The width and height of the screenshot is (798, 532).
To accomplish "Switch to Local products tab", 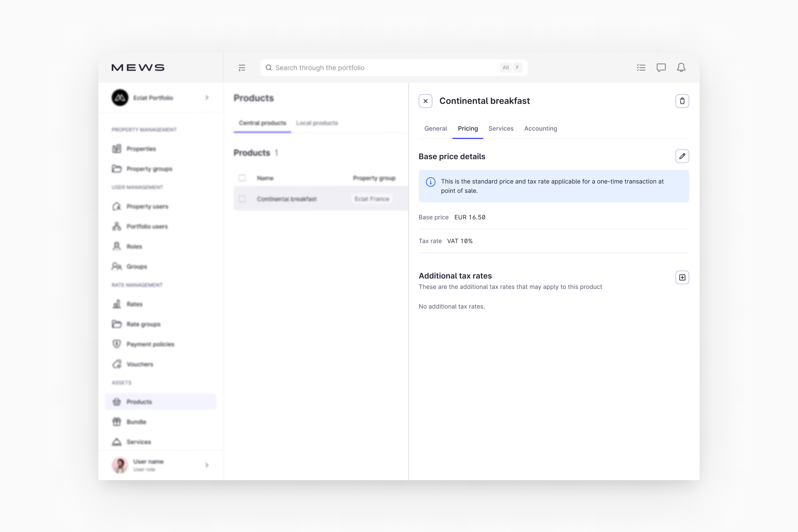I will pyautogui.click(x=317, y=123).
